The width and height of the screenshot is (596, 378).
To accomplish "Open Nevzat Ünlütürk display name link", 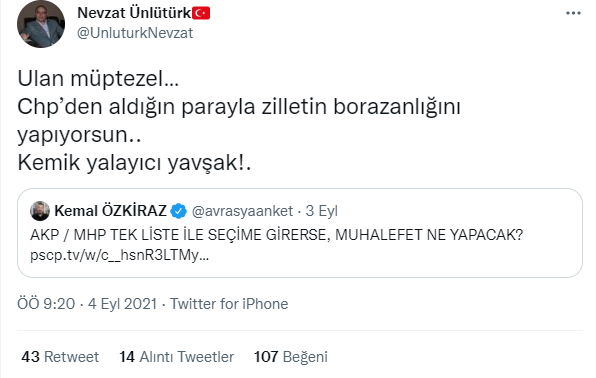I will point(134,13).
